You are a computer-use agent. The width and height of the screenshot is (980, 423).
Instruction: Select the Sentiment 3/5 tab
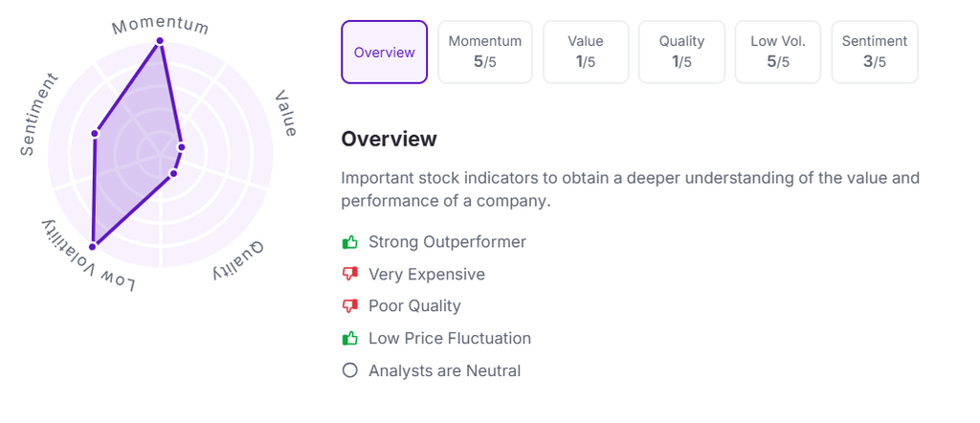875,53
